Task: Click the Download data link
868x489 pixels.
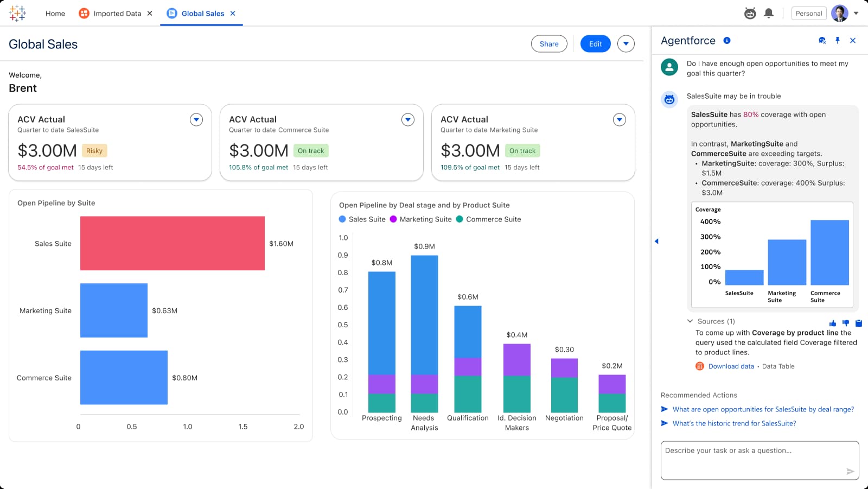Action: pos(731,366)
